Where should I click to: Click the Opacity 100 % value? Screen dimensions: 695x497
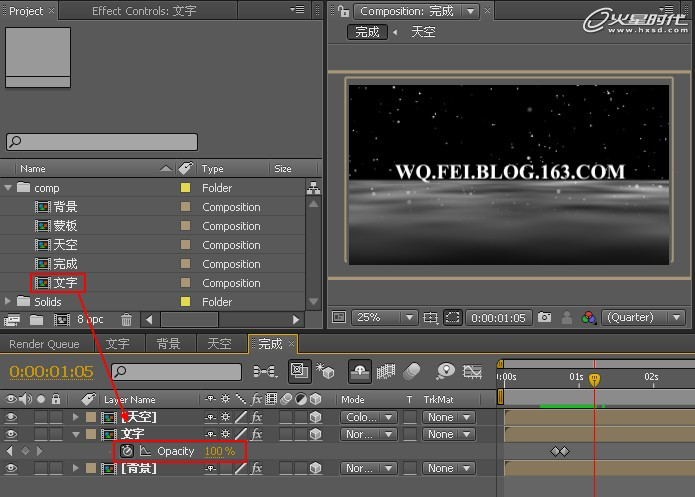pos(220,451)
